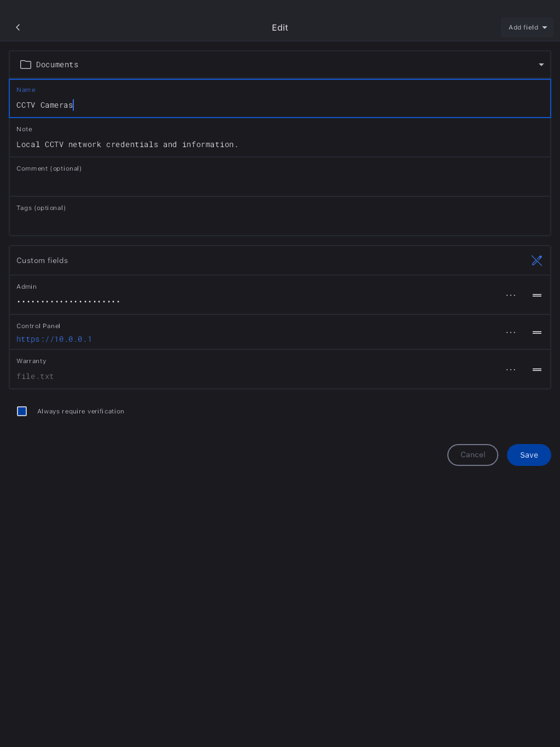Image resolution: width=560 pixels, height=747 pixels.
Task: Open the Add field dropdown
Action: (527, 27)
